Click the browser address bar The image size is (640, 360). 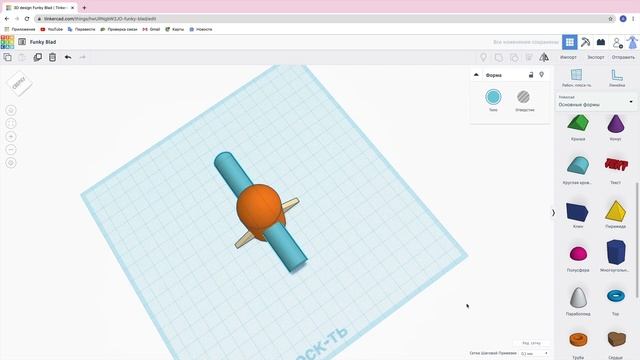pyautogui.click(x=325, y=19)
